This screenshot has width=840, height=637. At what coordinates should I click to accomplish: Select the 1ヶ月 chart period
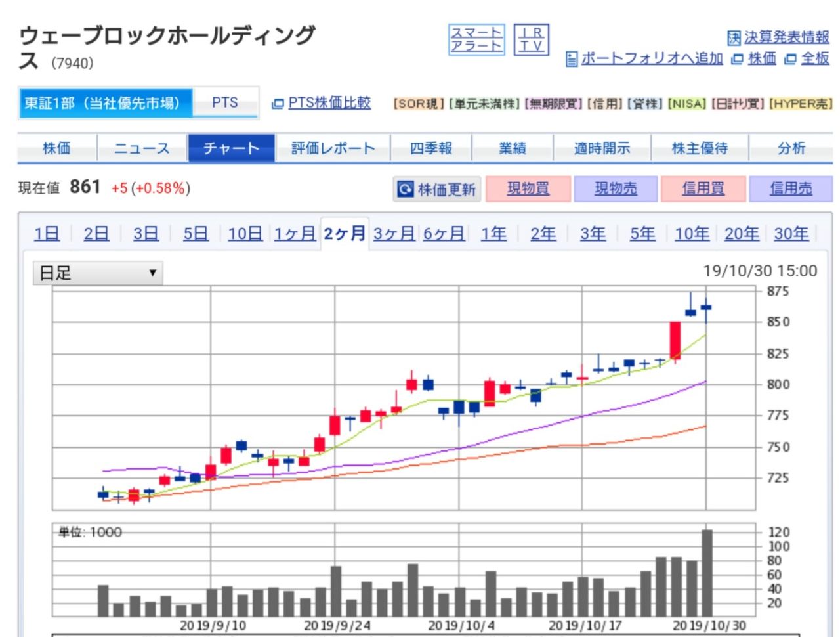(x=295, y=234)
